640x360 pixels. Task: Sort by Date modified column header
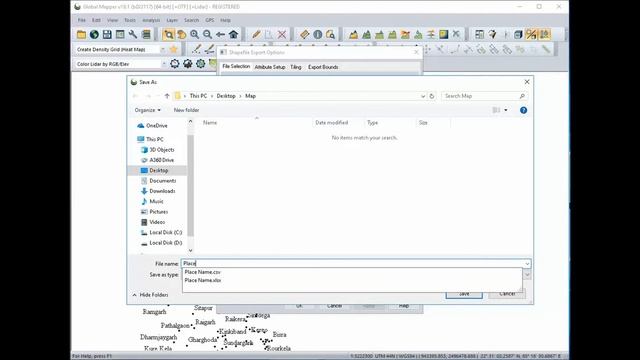click(331, 122)
